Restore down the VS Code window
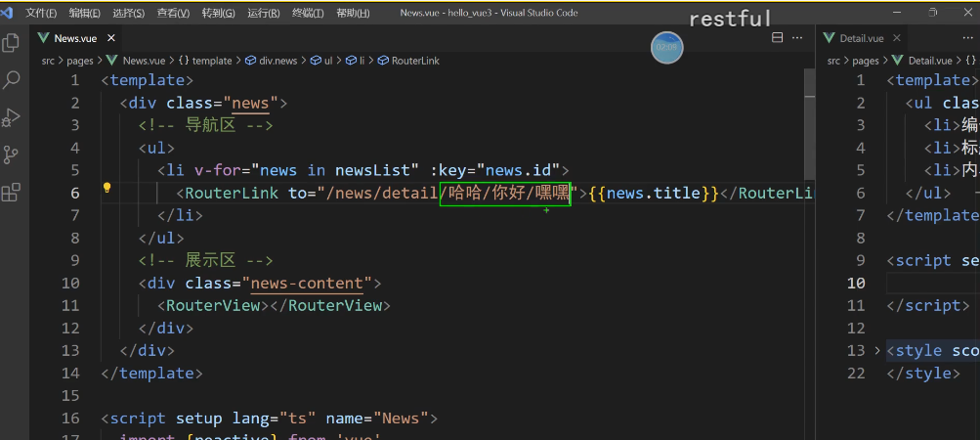 tap(933, 13)
